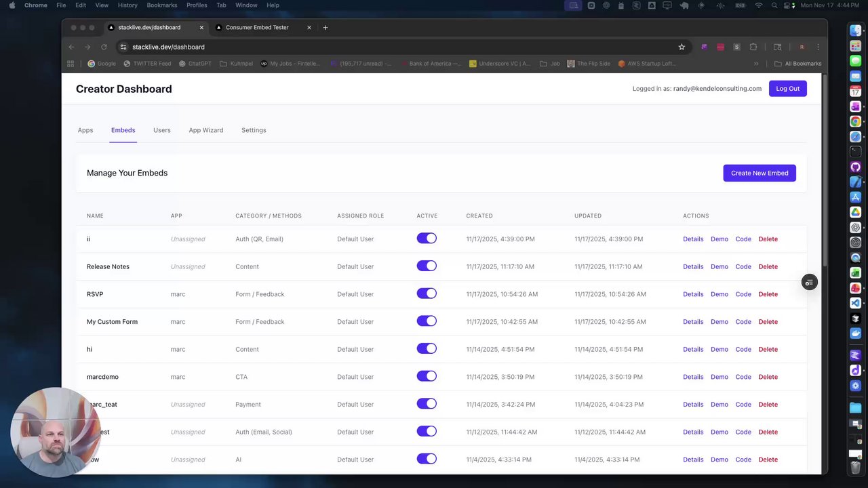Open the Job bookmarks folder
The width and height of the screenshot is (868, 488).
(x=550, y=64)
